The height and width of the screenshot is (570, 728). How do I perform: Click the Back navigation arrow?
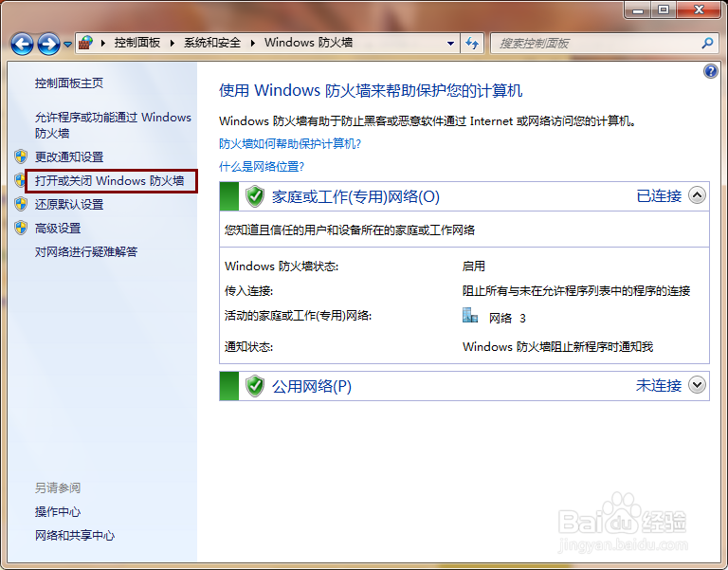[22, 45]
